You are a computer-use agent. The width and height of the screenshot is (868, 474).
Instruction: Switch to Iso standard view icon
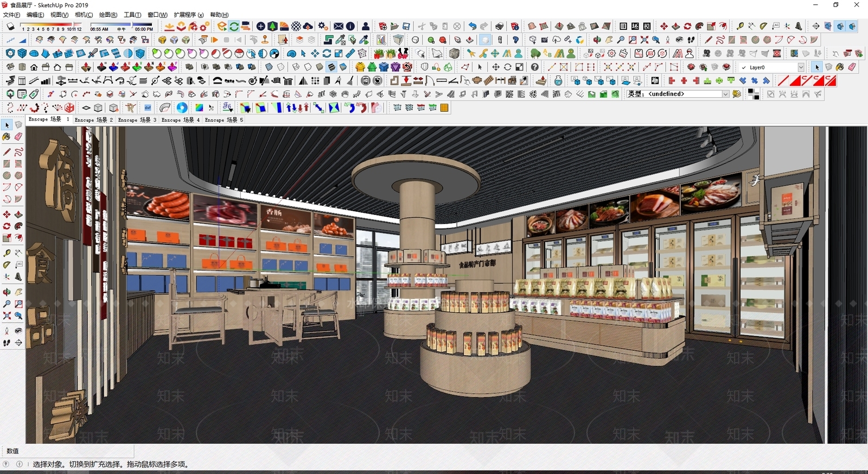click(10, 67)
